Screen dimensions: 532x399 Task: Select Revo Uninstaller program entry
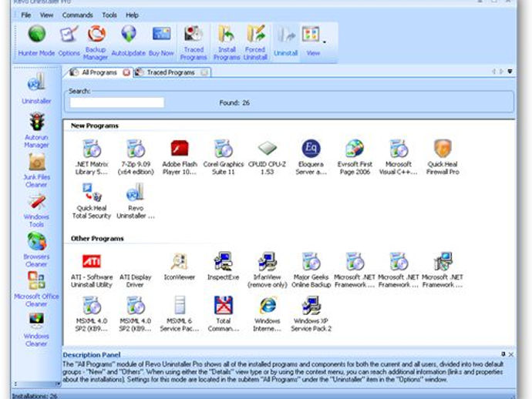pos(136,201)
